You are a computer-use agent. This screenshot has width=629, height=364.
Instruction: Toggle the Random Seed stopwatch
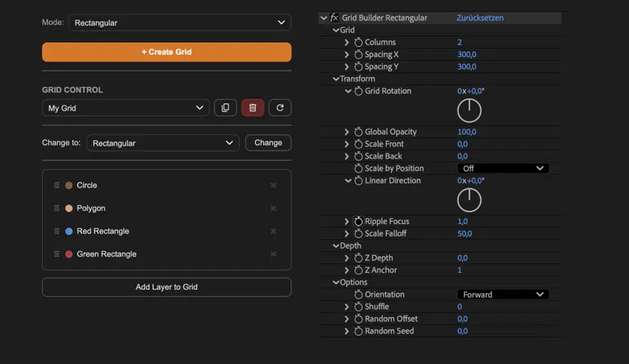[358, 331]
